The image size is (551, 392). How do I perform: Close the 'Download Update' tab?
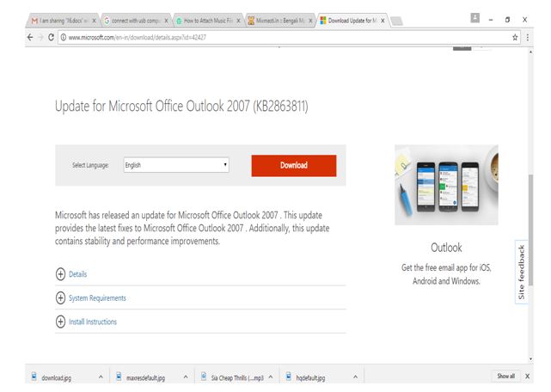coord(383,21)
